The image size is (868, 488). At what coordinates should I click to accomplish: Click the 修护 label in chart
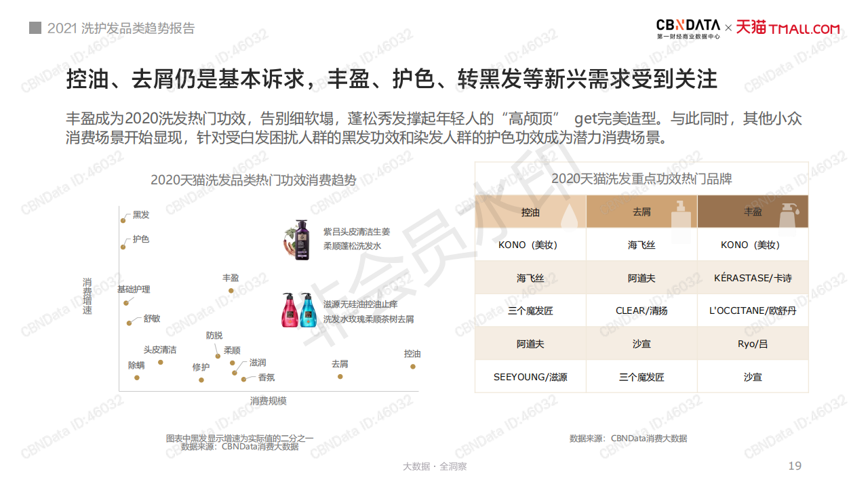(x=201, y=367)
